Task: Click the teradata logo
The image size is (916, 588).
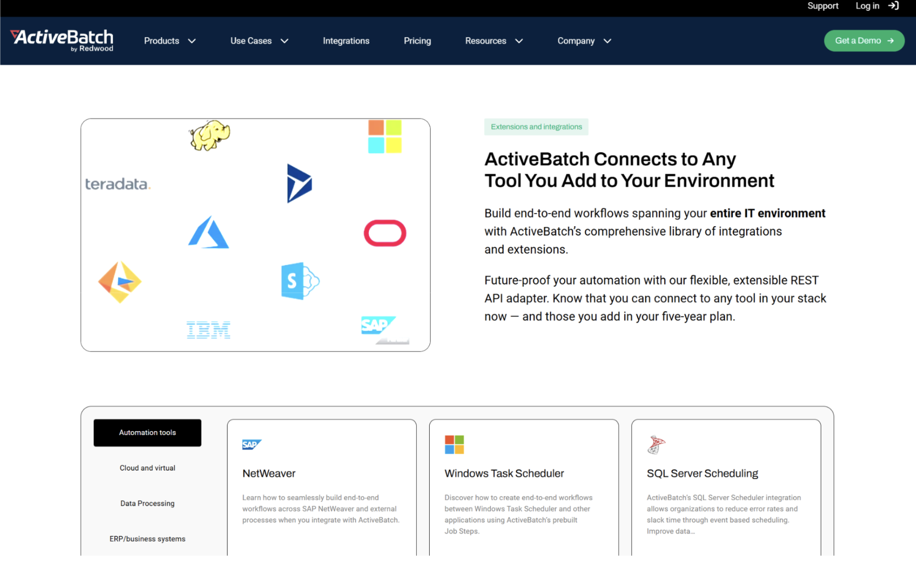Action: 118,184
